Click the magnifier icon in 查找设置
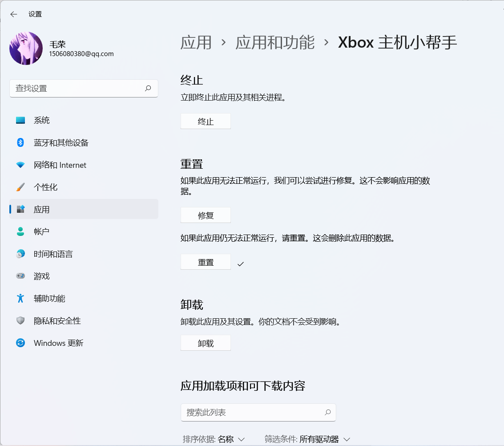Screen dimensions: 504x446 [x=148, y=88]
